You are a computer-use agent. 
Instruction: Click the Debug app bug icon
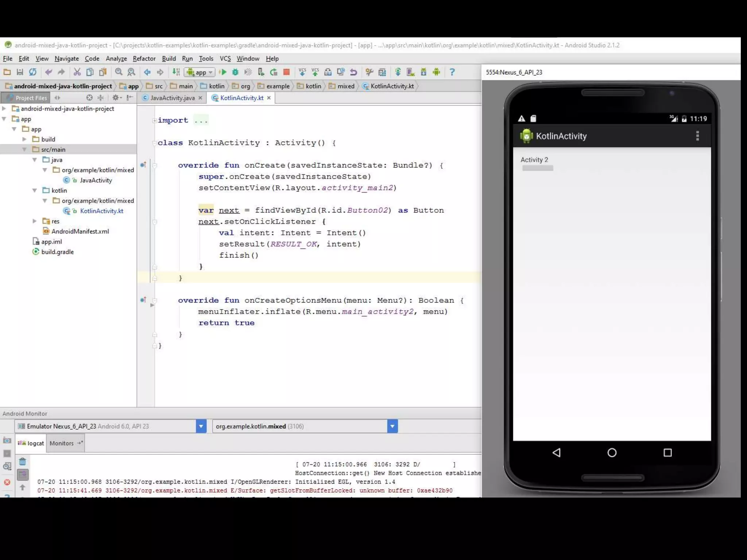235,72
